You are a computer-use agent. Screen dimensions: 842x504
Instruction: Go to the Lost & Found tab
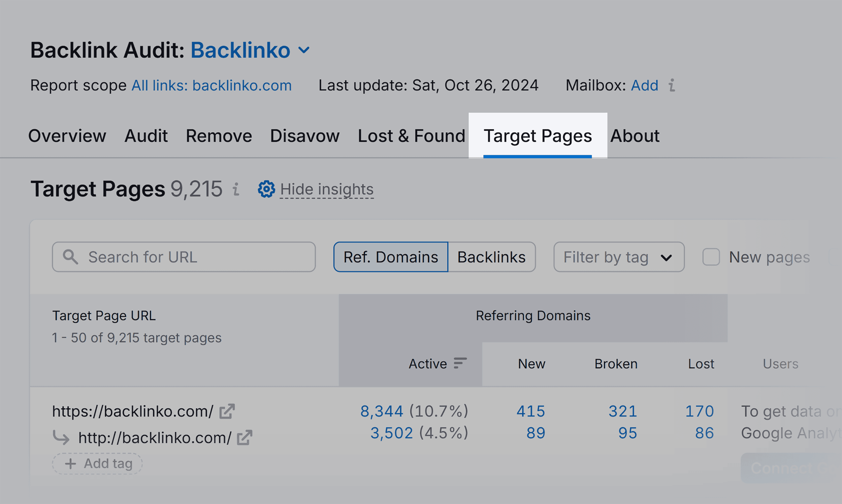tap(412, 136)
